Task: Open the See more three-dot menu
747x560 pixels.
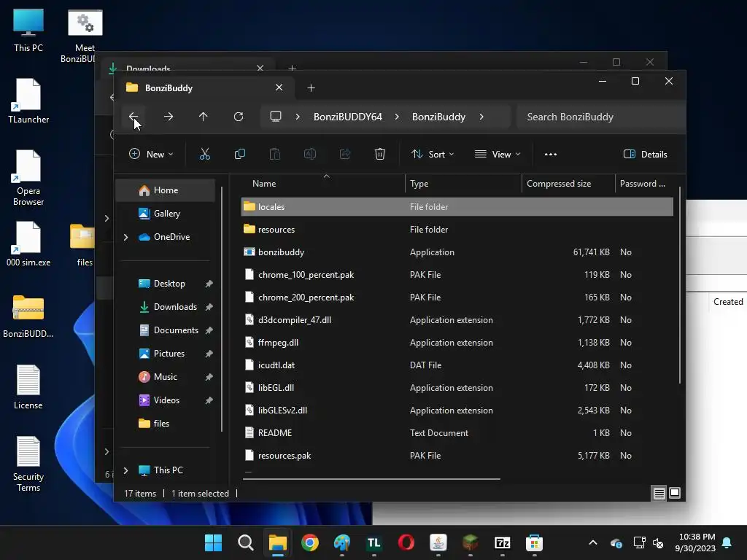Action: point(551,155)
